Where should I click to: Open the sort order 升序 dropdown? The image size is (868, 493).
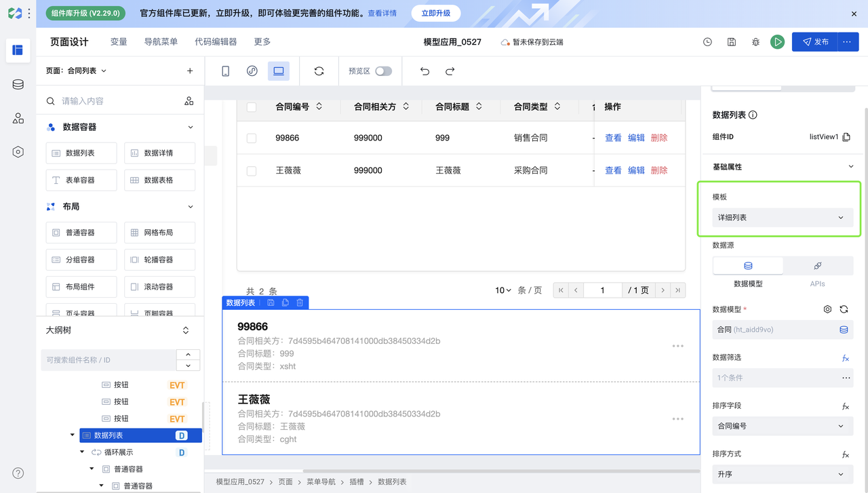(x=783, y=474)
